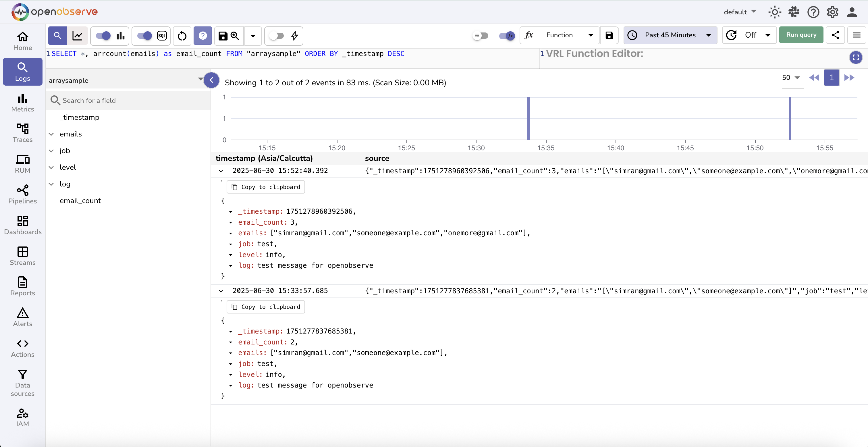The width and height of the screenshot is (868, 447).
Task: Open the Pipelines section in the sidebar
Action: [x=23, y=194]
